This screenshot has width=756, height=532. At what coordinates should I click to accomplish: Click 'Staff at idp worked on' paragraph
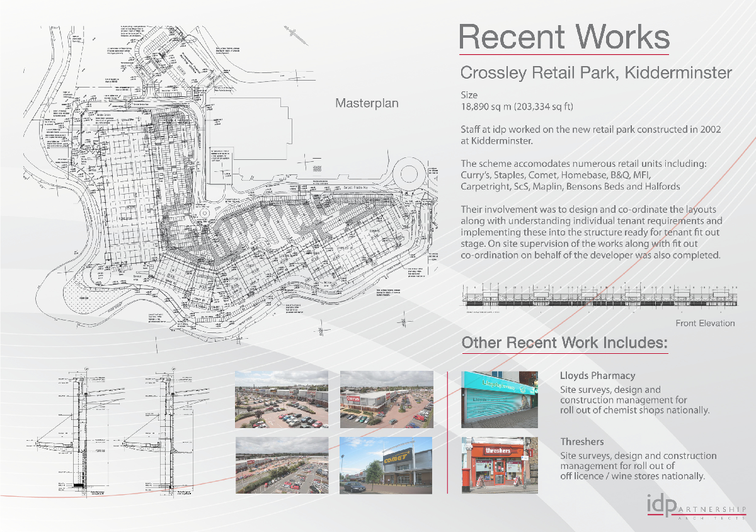[x=590, y=135]
